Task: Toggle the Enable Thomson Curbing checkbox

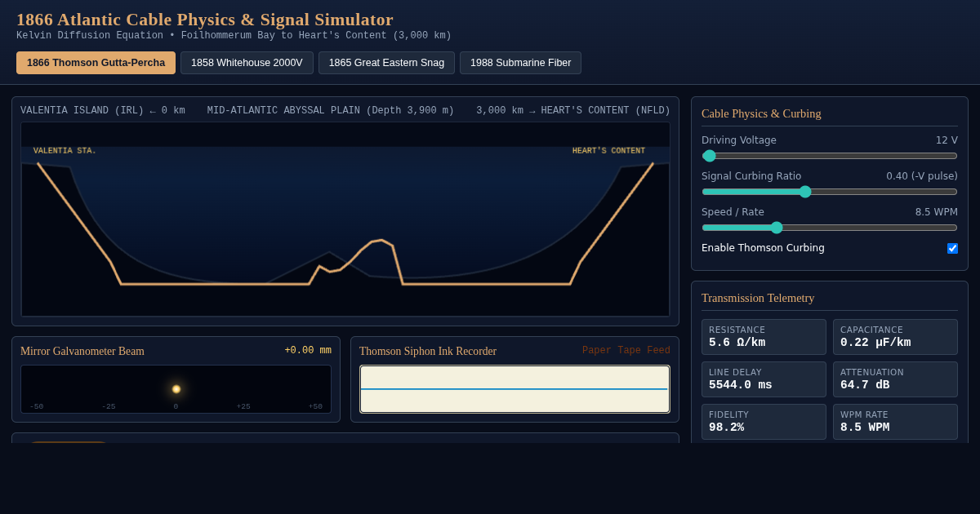Action: [x=952, y=248]
